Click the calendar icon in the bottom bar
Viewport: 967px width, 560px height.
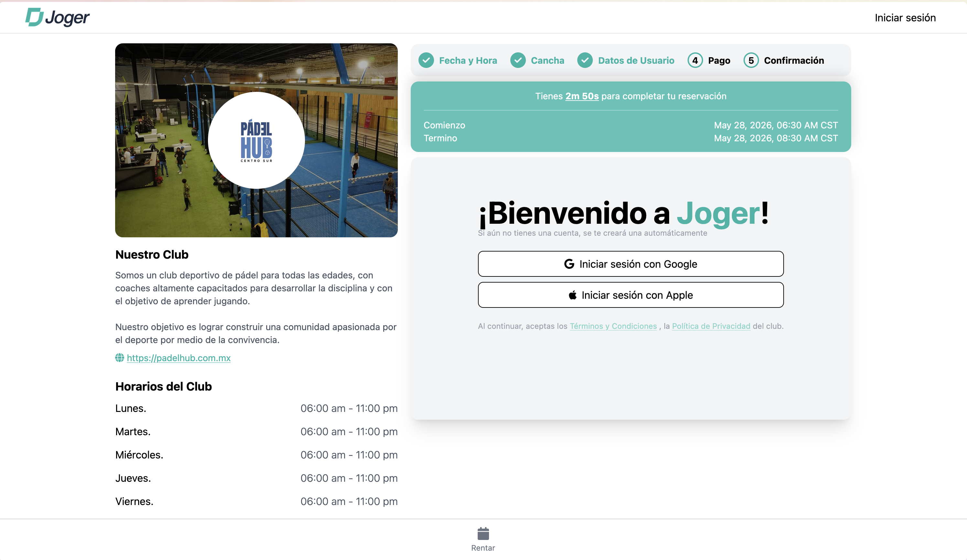point(483,533)
